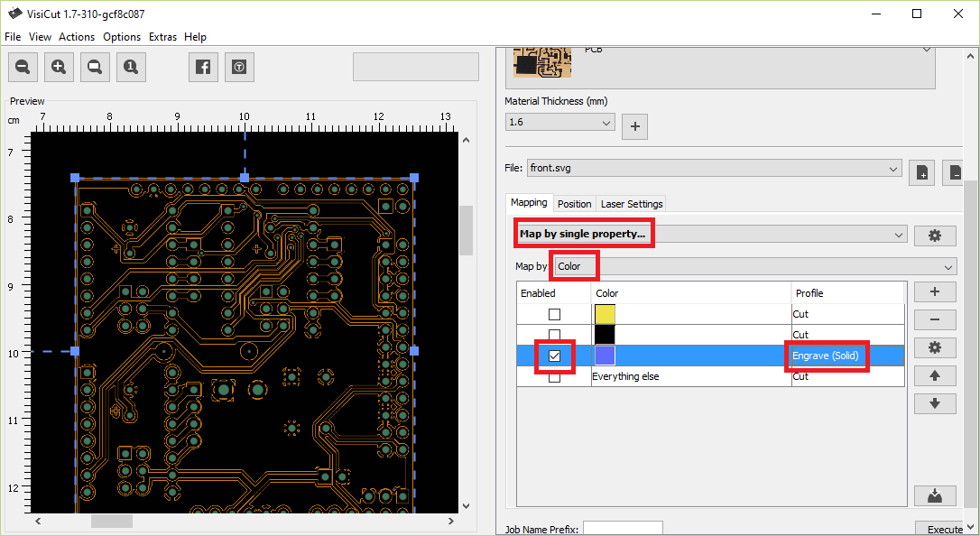980x536 pixels.
Task: Click the top-right selection handle on the PCB
Action: click(x=414, y=178)
